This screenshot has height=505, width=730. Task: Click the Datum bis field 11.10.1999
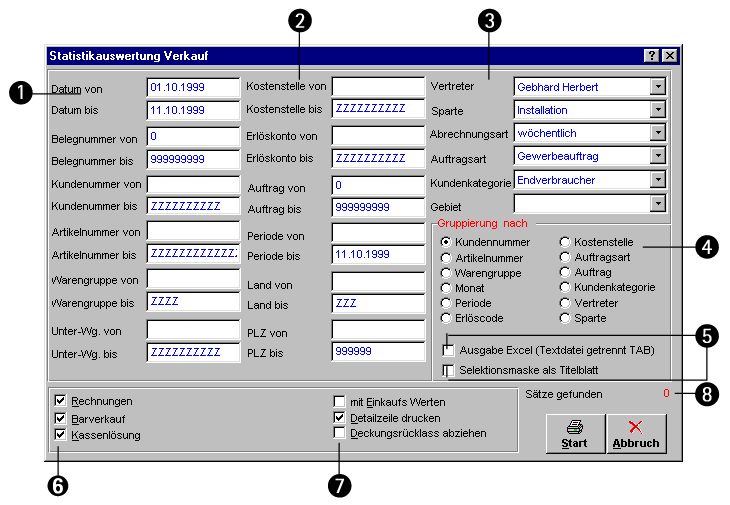click(x=193, y=110)
